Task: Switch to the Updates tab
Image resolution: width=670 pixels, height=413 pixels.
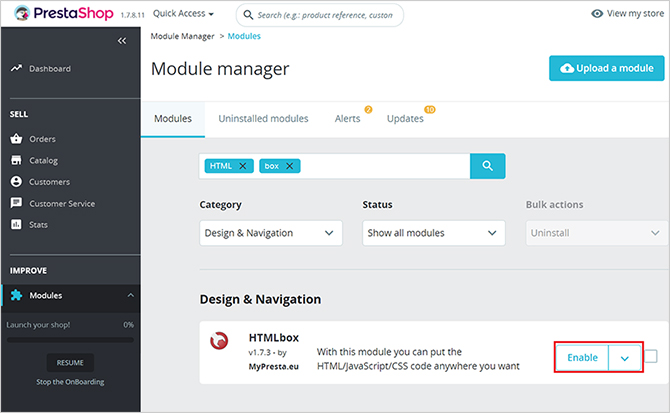Action: pyautogui.click(x=405, y=118)
